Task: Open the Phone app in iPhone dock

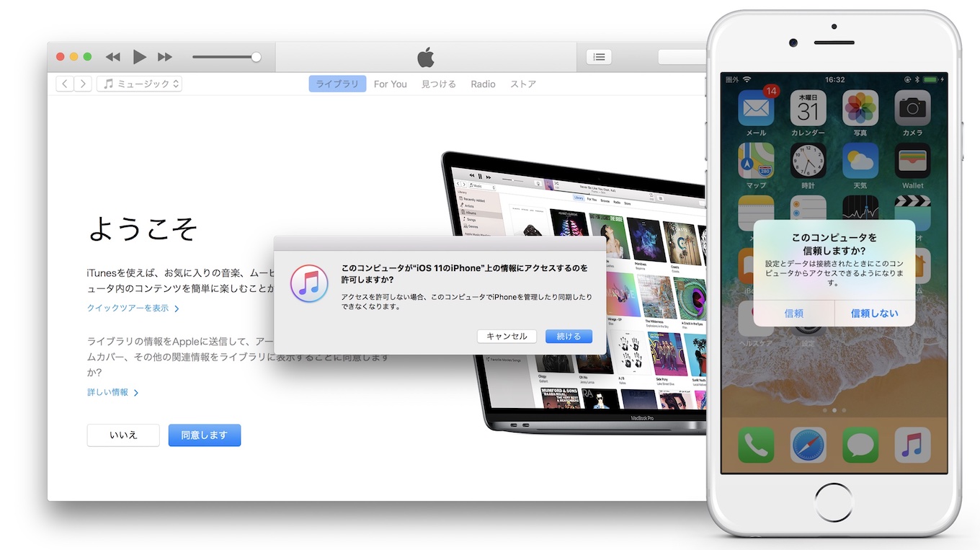Action: pos(756,445)
